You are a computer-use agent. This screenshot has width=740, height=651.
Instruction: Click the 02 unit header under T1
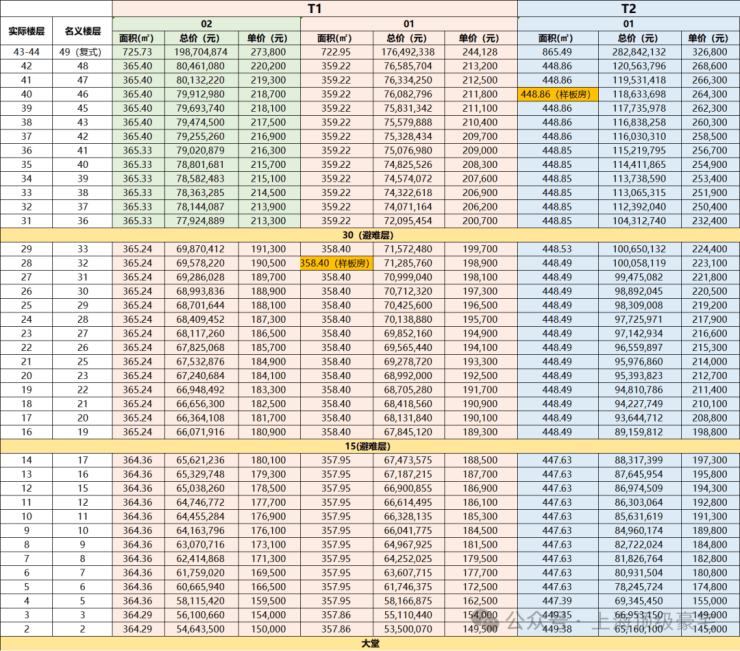coord(206,22)
